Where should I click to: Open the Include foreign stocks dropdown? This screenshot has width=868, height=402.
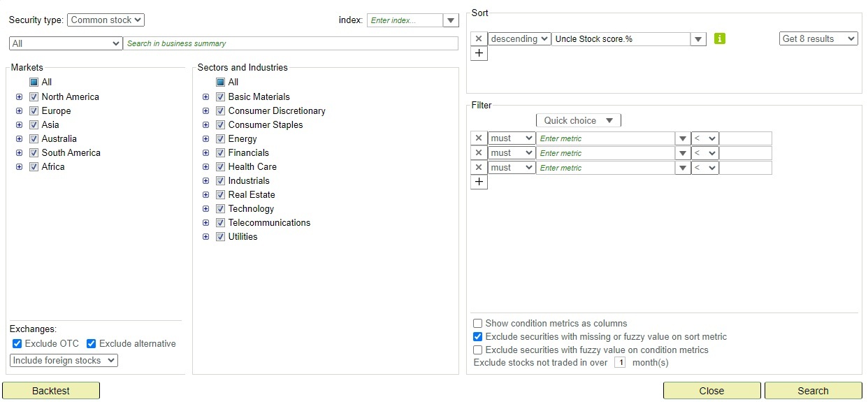pyautogui.click(x=64, y=361)
